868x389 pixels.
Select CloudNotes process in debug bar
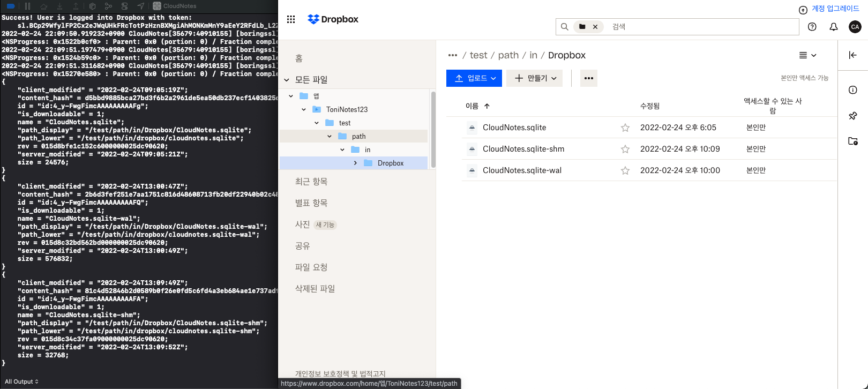pyautogui.click(x=175, y=6)
